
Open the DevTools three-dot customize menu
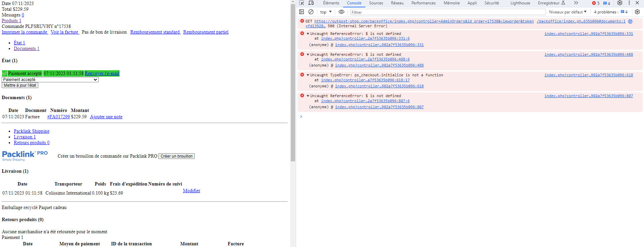[x=629, y=3]
